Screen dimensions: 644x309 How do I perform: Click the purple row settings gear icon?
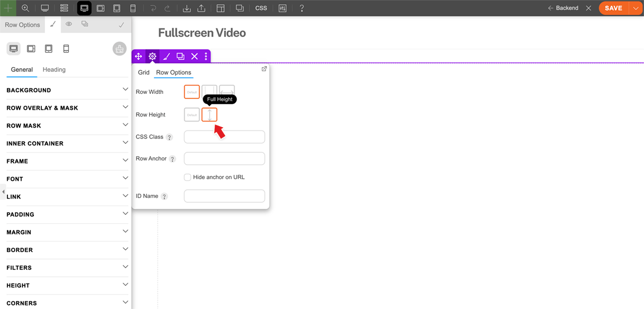pos(152,56)
